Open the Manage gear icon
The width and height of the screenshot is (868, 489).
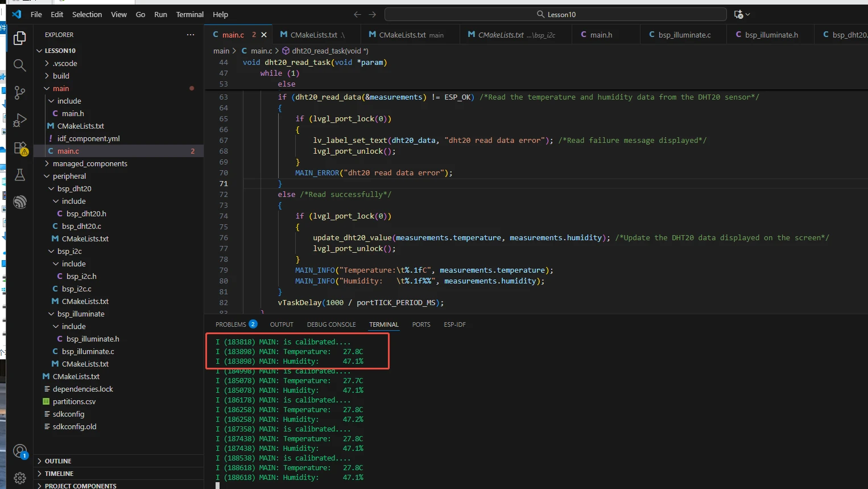[19, 478]
